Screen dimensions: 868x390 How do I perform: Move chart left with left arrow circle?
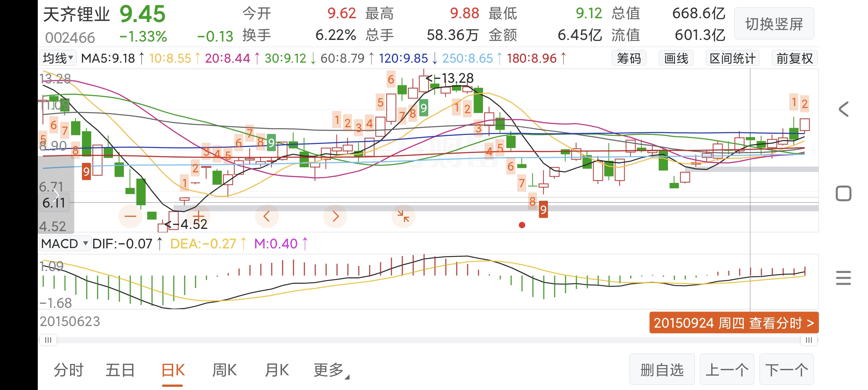coord(267,216)
